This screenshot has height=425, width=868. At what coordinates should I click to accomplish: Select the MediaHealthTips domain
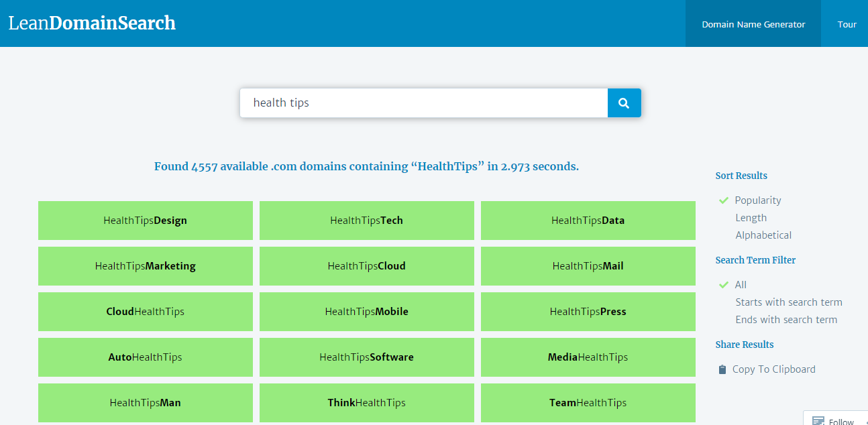[588, 357]
